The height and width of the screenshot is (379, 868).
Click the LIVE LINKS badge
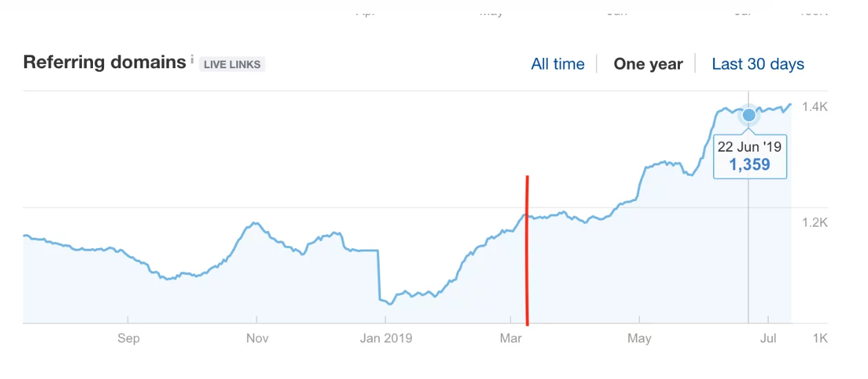(232, 65)
